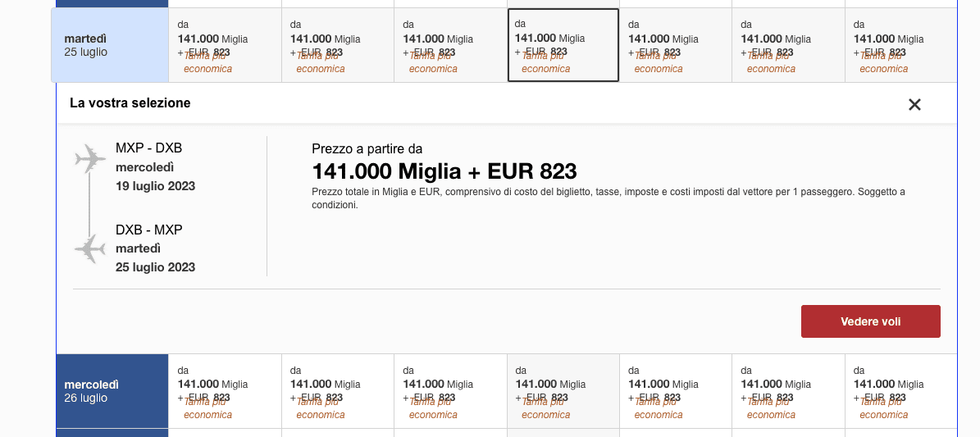Image resolution: width=980 pixels, height=437 pixels.
Task: Select the return DXB - MXP airplane icon
Action: coord(91,248)
